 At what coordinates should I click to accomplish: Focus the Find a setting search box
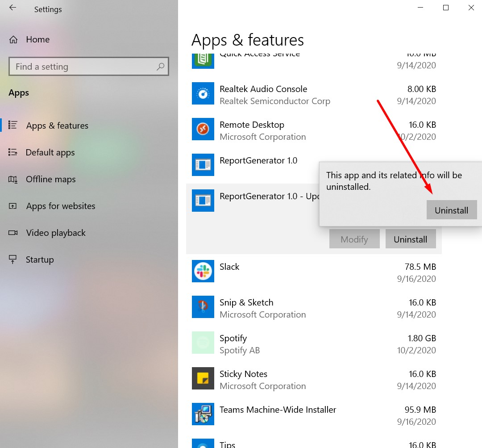pos(89,67)
